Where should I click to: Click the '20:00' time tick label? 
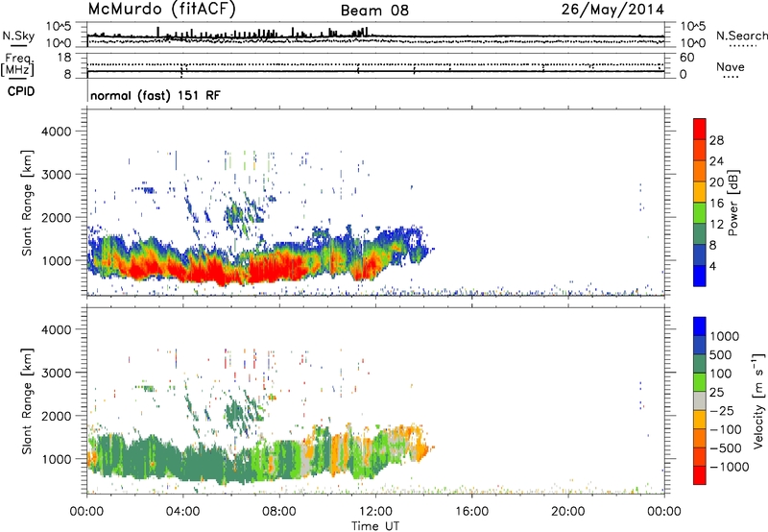[x=568, y=512]
